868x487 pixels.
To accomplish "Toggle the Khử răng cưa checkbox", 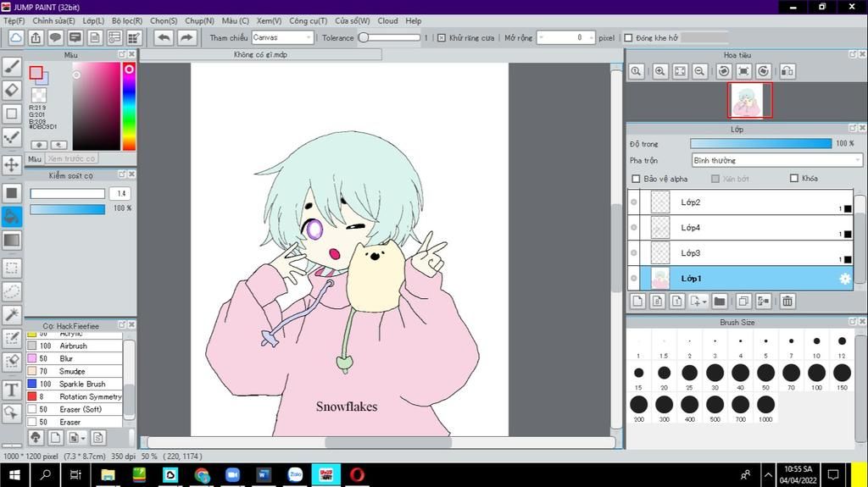I will point(441,37).
